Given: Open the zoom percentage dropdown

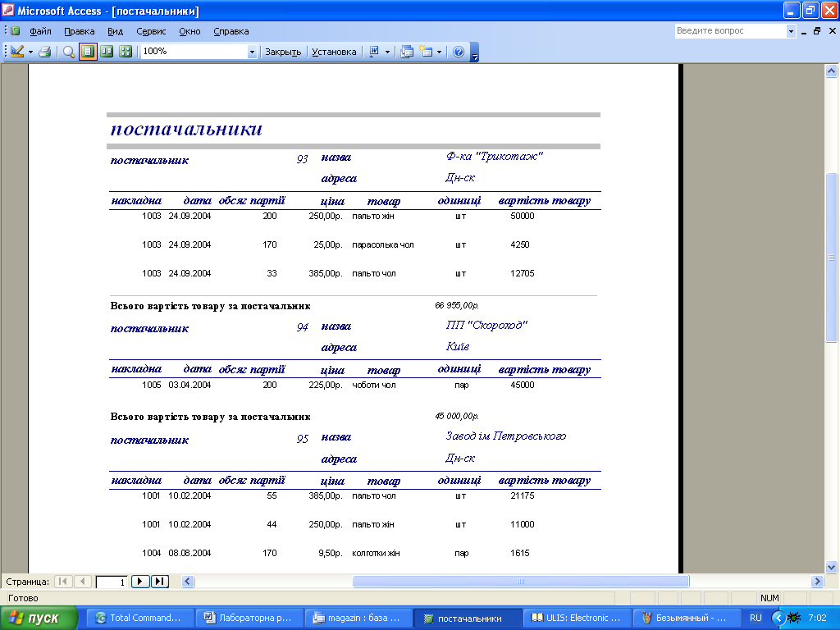Looking at the screenshot, I should tap(252, 52).
